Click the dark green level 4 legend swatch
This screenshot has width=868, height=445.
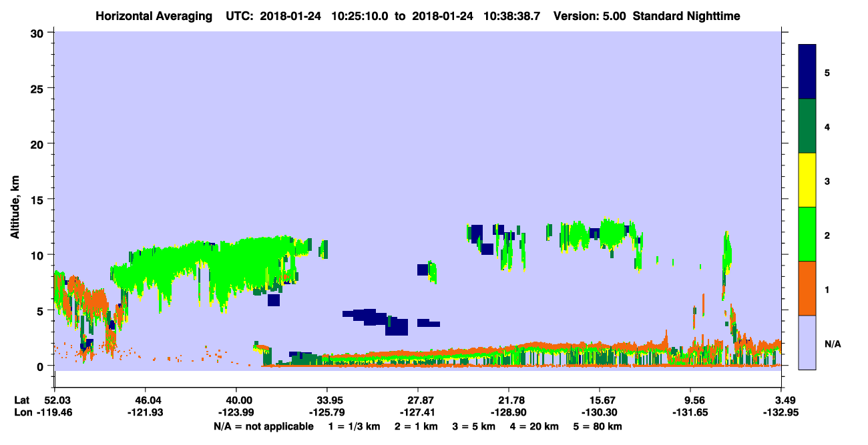pyautogui.click(x=807, y=126)
